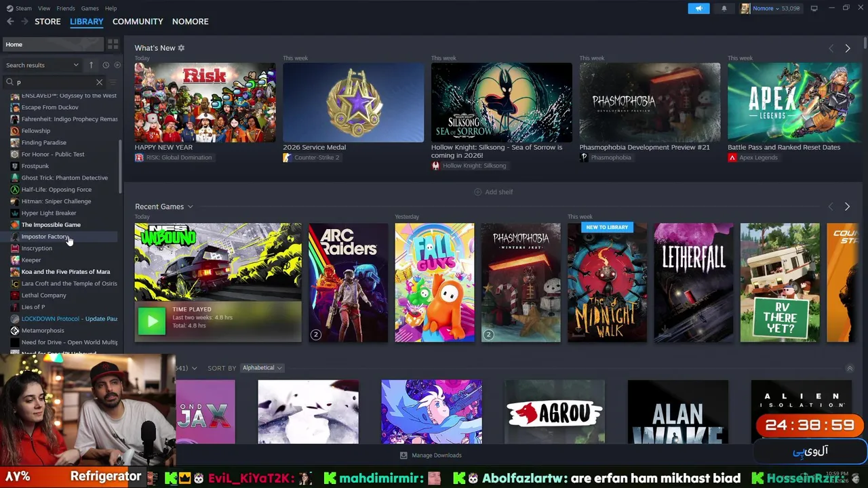Click Ghost Trick: Phantom Detective icon

15,178
